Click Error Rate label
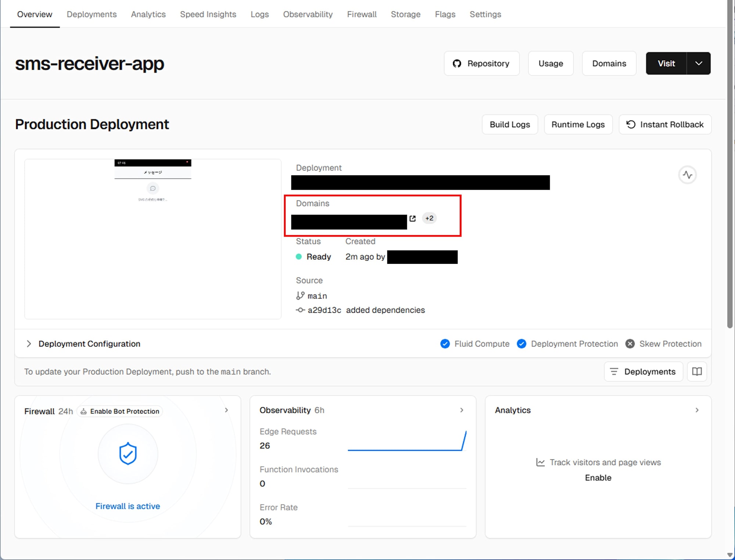735x560 pixels. [279, 507]
